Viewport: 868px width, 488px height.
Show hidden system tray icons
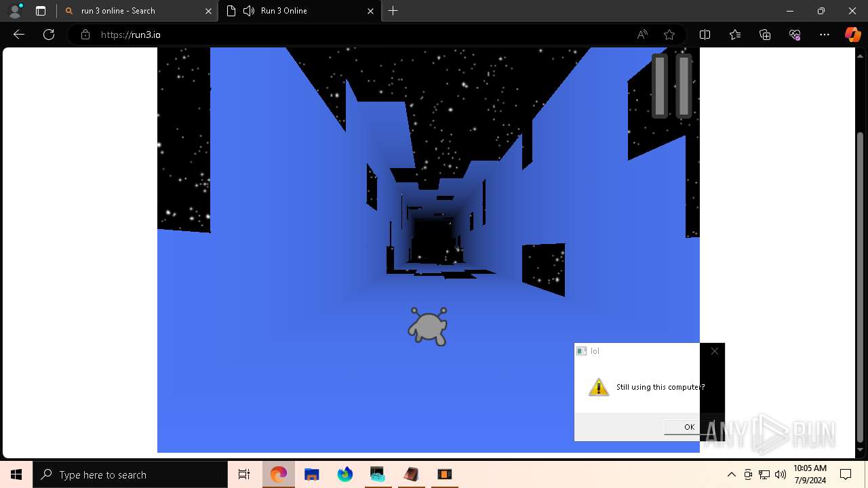[x=731, y=474]
